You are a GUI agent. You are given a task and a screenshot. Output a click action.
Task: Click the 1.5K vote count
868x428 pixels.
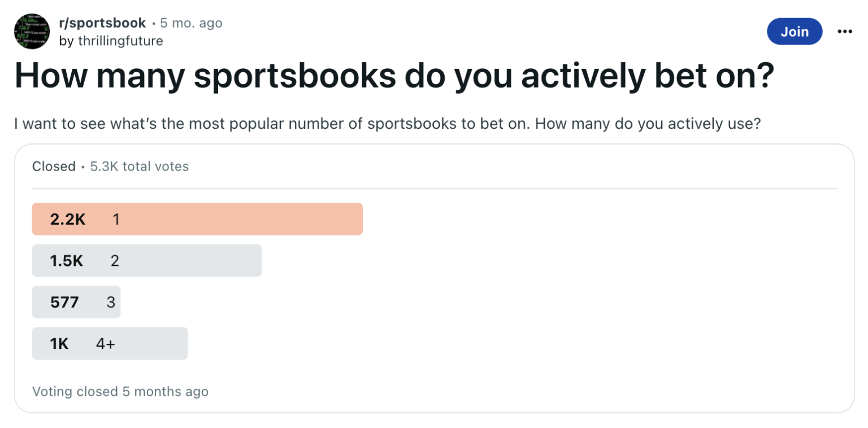67,260
